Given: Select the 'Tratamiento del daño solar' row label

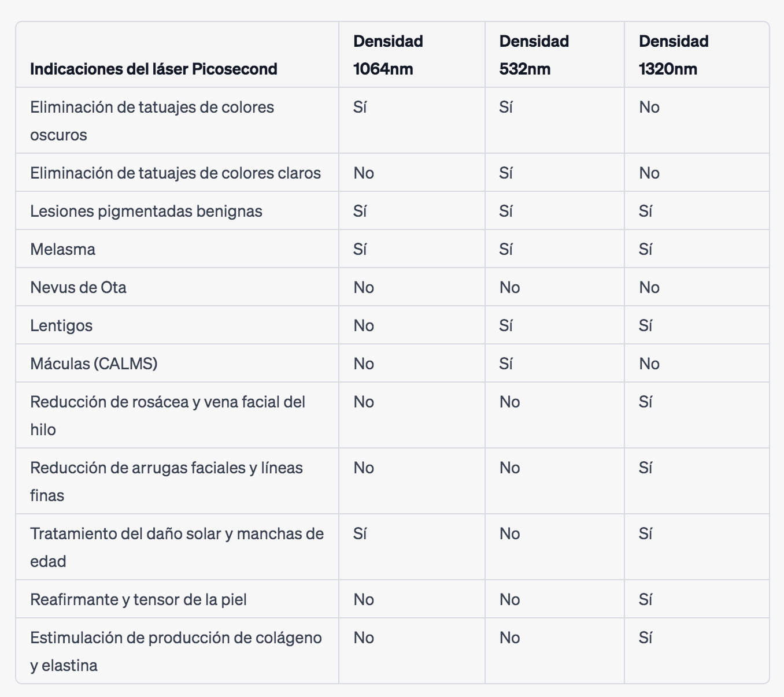Looking at the screenshot, I should coord(177,547).
